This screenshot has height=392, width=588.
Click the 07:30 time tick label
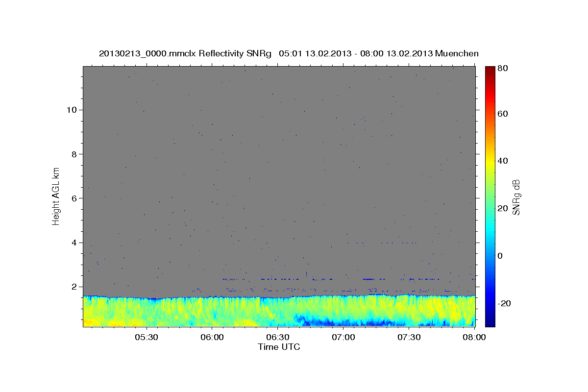[x=409, y=338]
